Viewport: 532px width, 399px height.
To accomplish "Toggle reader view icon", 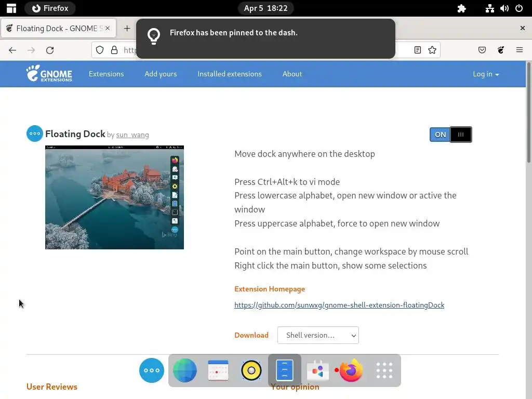I will 418,50.
